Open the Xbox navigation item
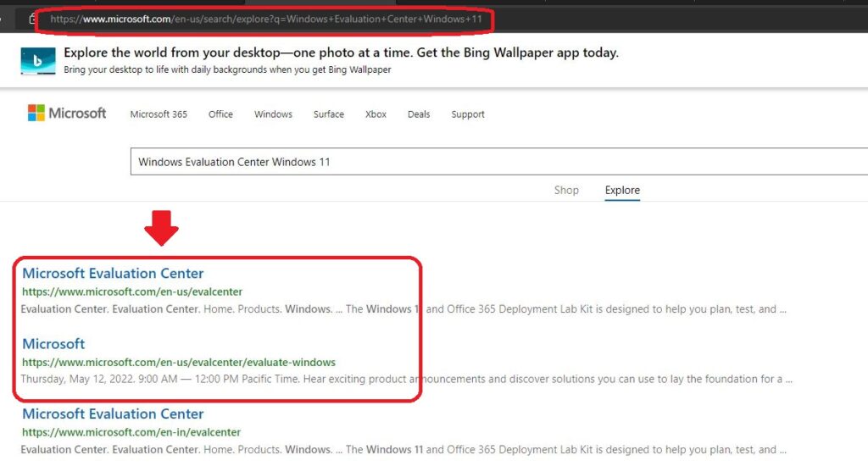 point(376,114)
